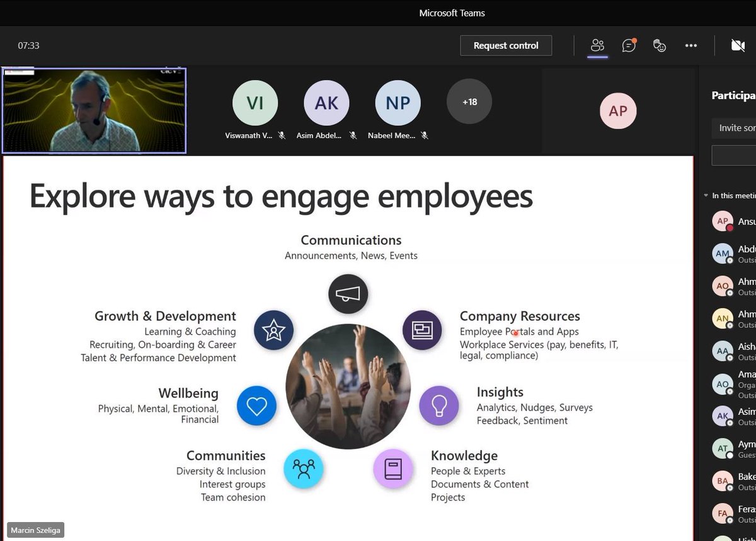Select the BA avatar in the participants list

[723, 481]
